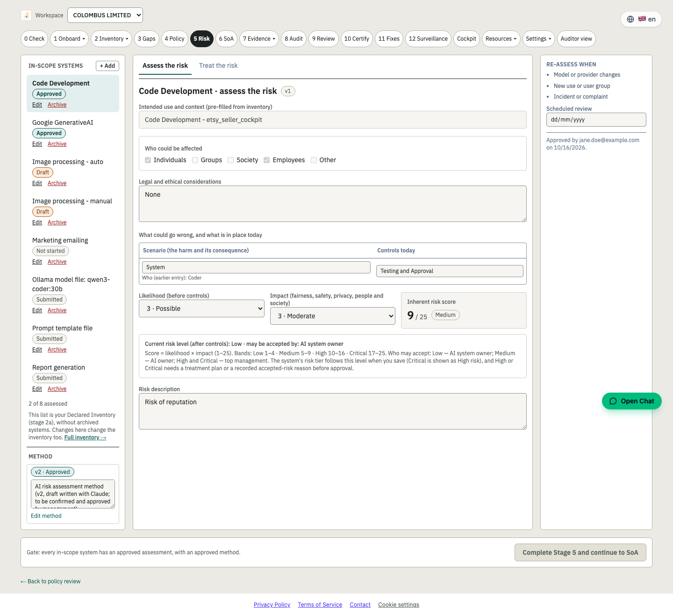
Task: Click the + Add system button
Action: (107, 66)
